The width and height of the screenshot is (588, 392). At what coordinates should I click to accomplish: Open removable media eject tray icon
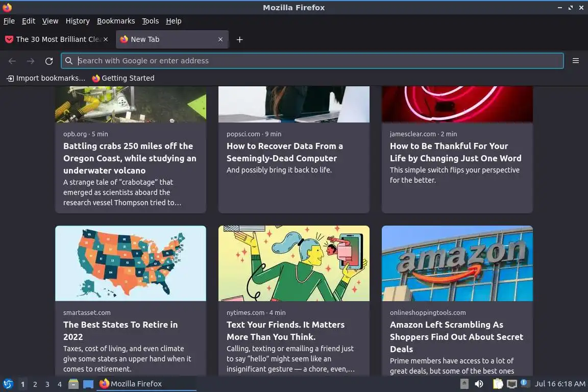tap(464, 384)
